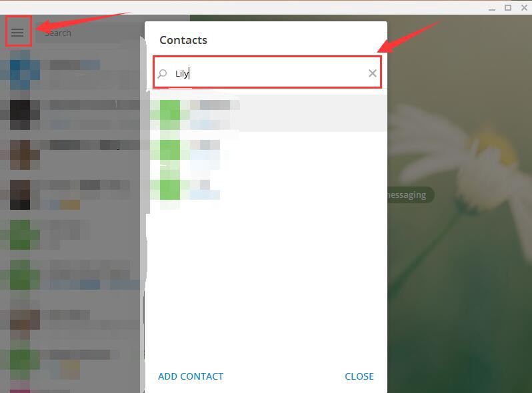
Task: Maximize the application window
Action: (x=508, y=7)
